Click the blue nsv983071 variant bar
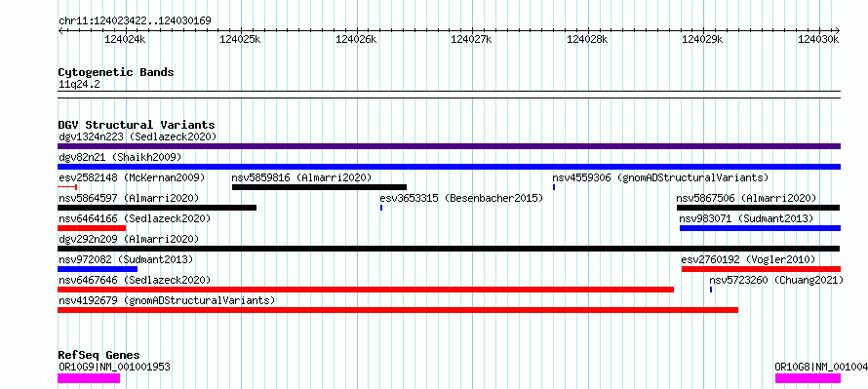This screenshot has width=868, height=389. pyautogui.click(x=760, y=228)
